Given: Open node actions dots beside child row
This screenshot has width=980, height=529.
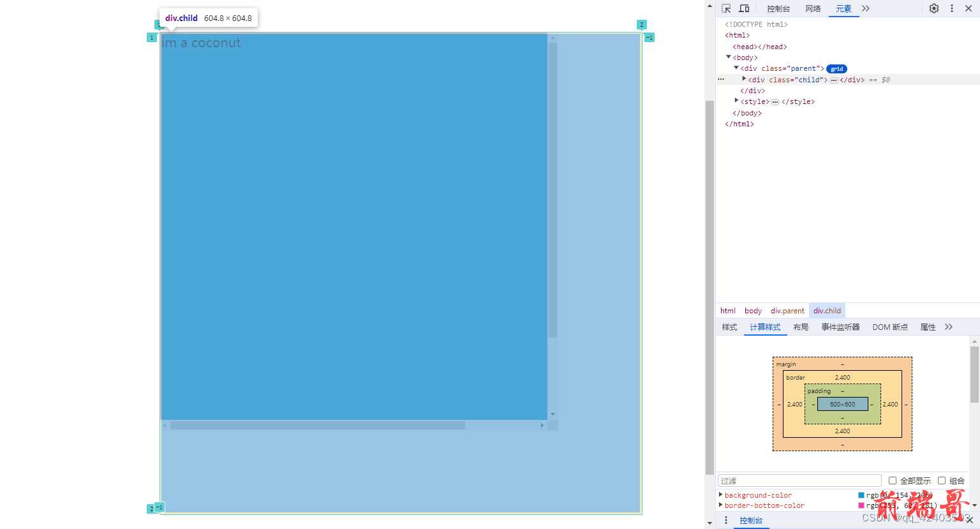Looking at the screenshot, I should tap(721, 80).
